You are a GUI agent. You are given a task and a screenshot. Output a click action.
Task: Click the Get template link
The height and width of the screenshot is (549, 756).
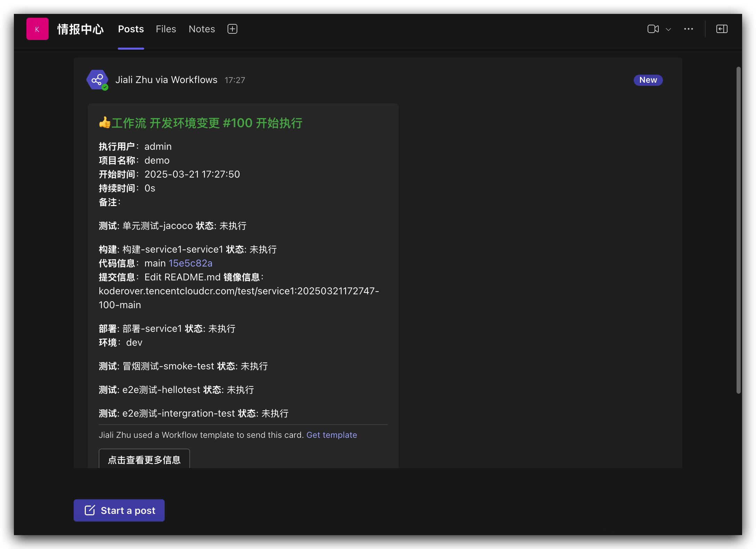click(x=331, y=435)
